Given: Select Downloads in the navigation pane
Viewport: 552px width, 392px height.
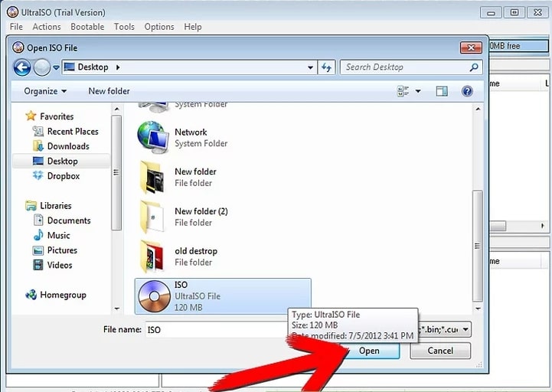Looking at the screenshot, I should pos(68,146).
